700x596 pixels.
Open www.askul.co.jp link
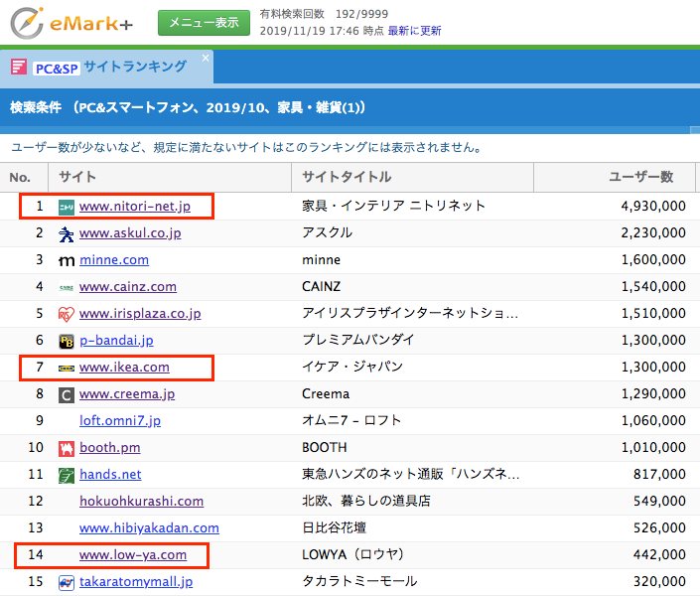[x=130, y=233]
